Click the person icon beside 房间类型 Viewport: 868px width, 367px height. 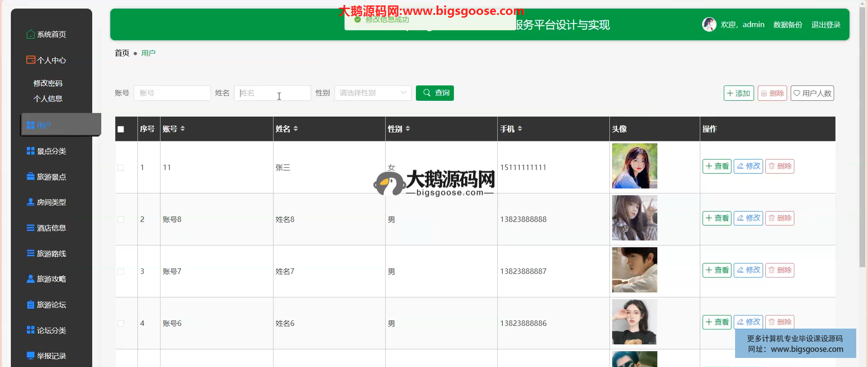pyautogui.click(x=30, y=202)
